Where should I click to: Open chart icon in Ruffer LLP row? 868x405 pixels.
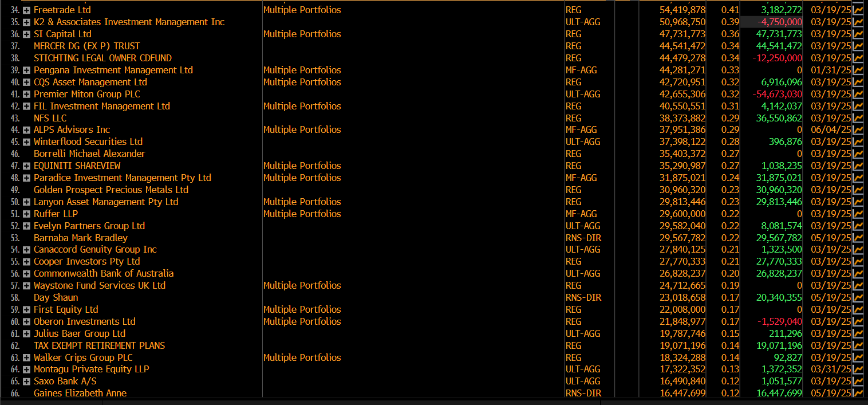[x=858, y=214]
